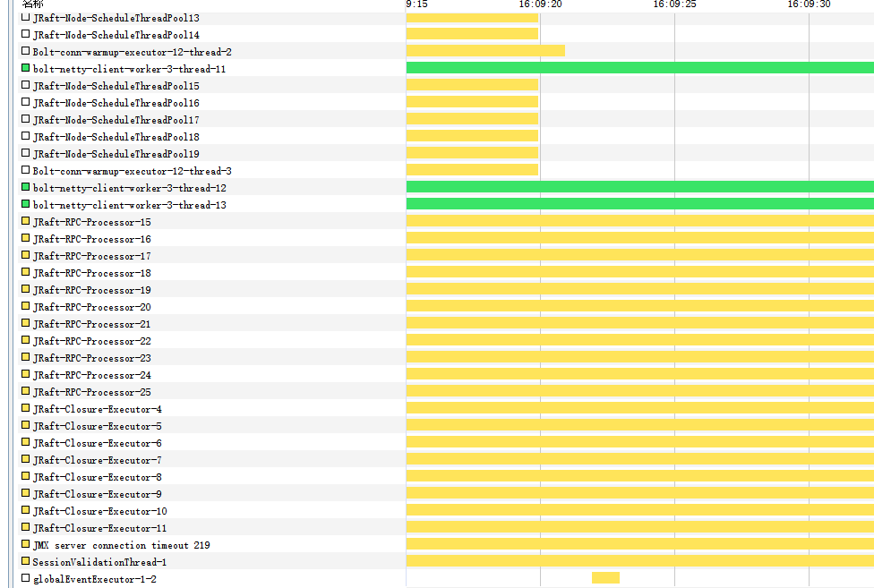Screen dimensions: 874x588
Task: Select thread name JRaft-Closure-Executor-8
Action: pyautogui.click(x=98, y=477)
